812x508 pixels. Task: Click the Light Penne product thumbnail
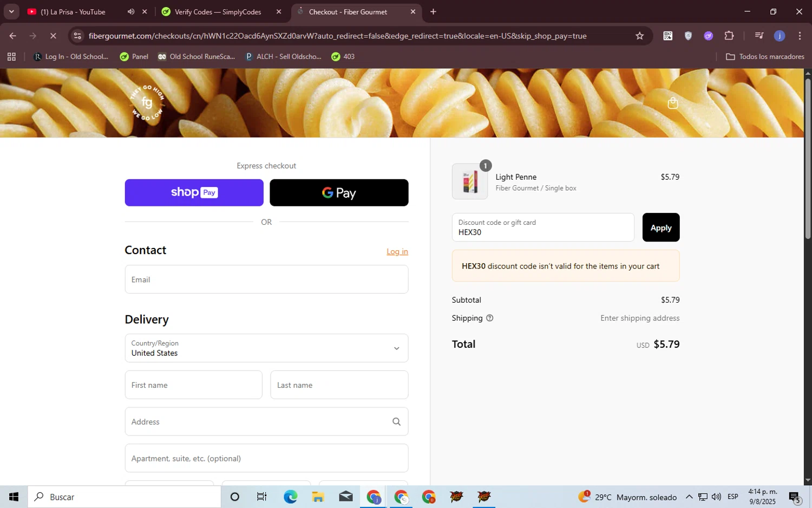(470, 181)
